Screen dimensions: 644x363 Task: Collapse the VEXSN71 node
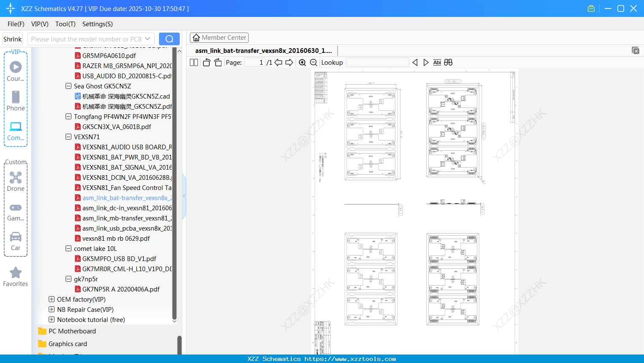[x=69, y=137]
